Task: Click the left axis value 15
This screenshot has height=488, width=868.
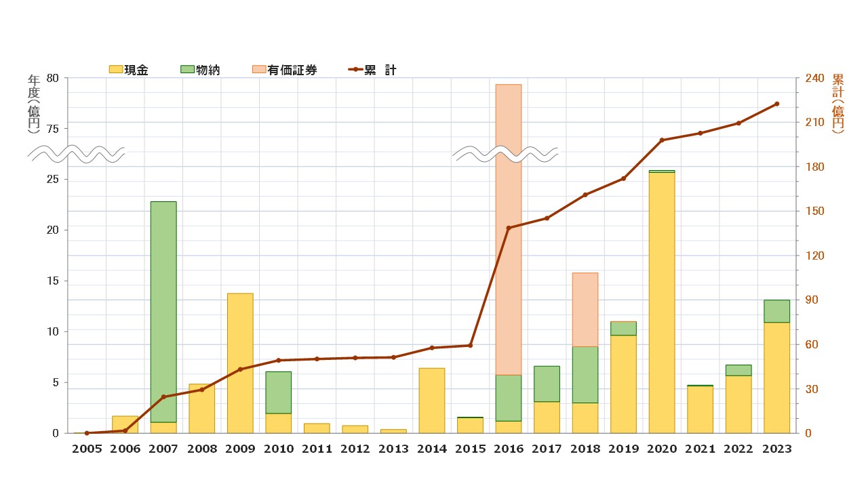Action: [53, 281]
